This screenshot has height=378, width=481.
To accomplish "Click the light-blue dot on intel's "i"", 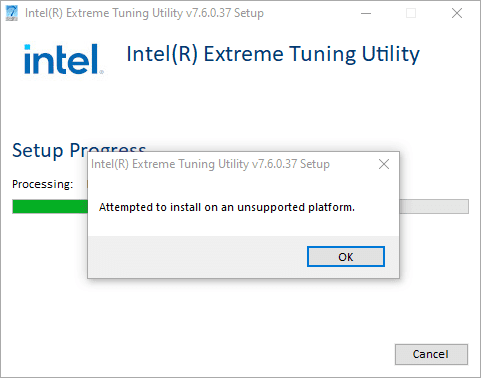I will (x=27, y=47).
